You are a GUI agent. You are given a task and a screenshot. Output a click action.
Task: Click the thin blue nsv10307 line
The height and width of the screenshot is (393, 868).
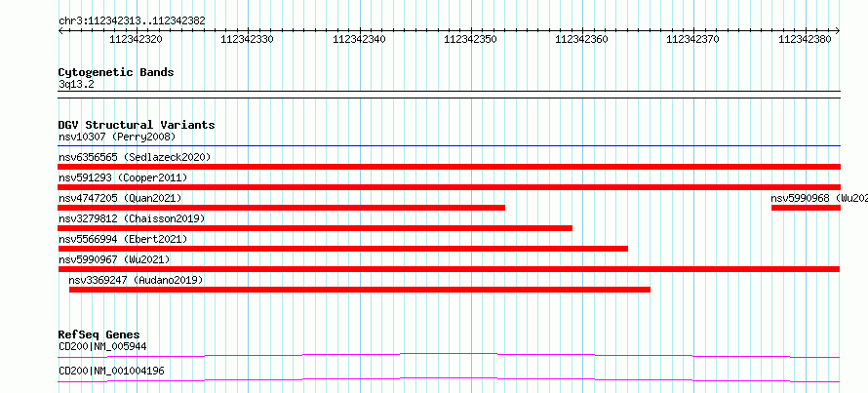[450, 146]
